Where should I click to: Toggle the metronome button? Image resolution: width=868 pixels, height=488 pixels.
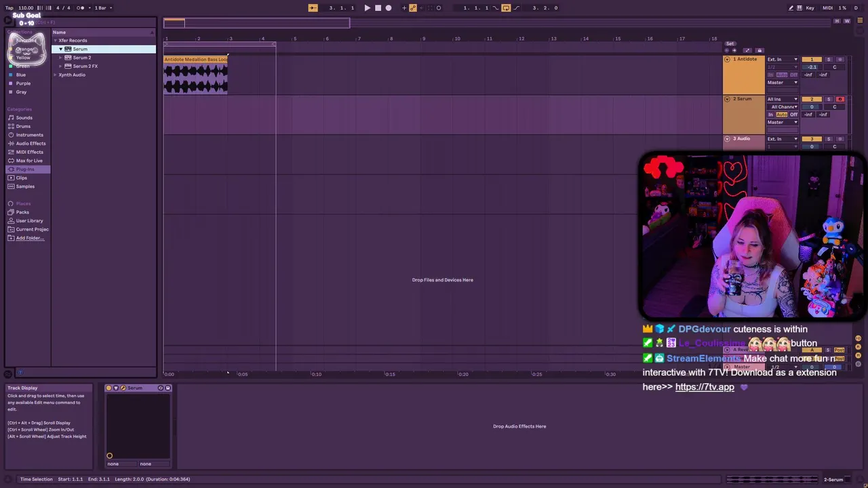(x=81, y=8)
